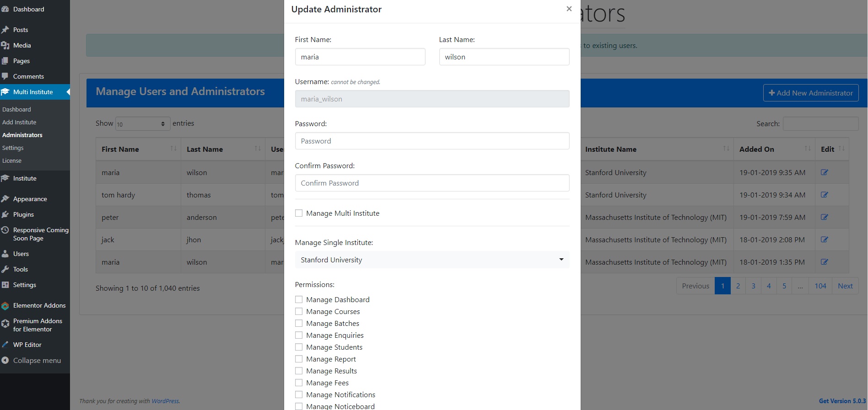
Task: Check the Manage Notifications permission
Action: tap(299, 394)
